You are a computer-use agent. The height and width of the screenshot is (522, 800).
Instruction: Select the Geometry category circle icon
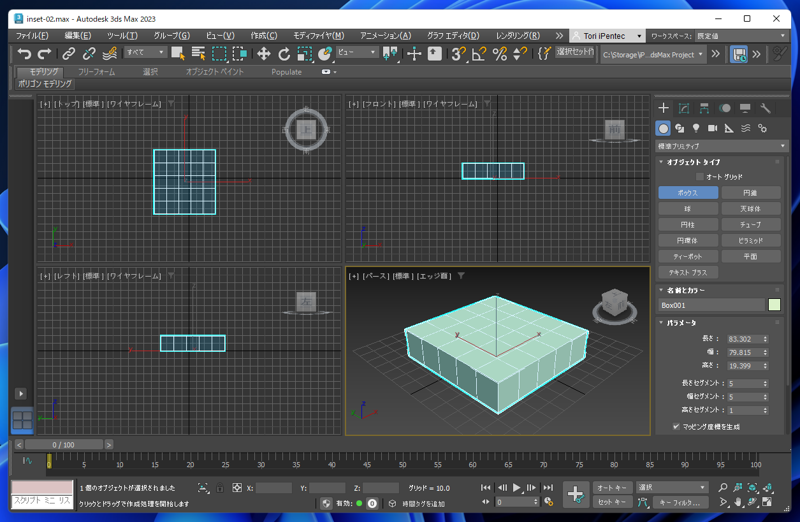pos(663,129)
